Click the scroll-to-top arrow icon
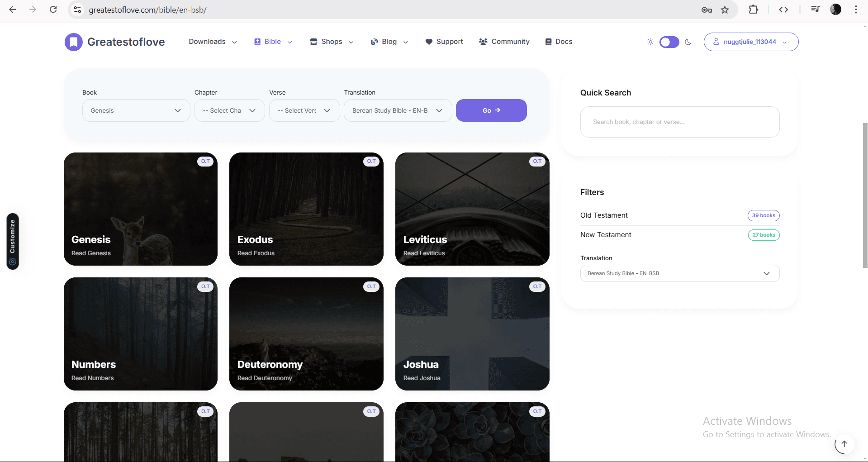Image resolution: width=868 pixels, height=462 pixels. (844, 444)
